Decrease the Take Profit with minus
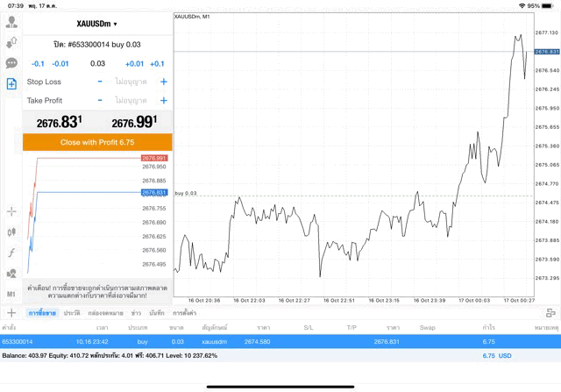Image resolution: width=561 pixels, height=392 pixels. [x=100, y=101]
